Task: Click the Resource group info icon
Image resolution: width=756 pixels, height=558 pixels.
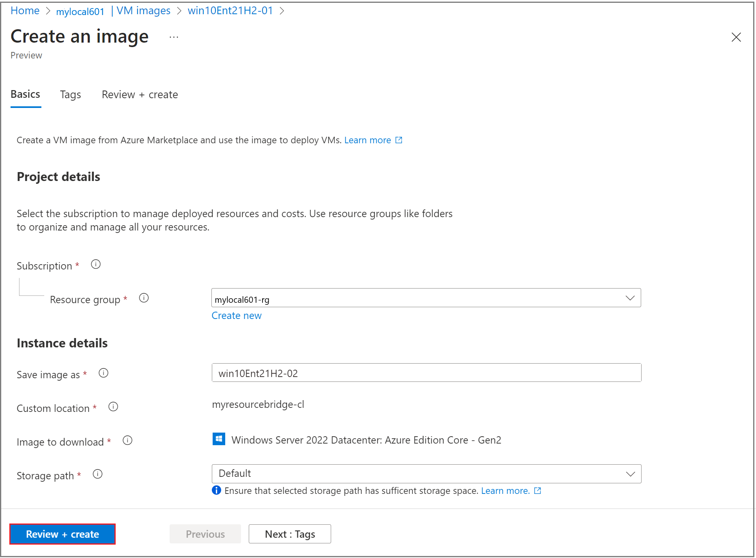Action: click(144, 298)
